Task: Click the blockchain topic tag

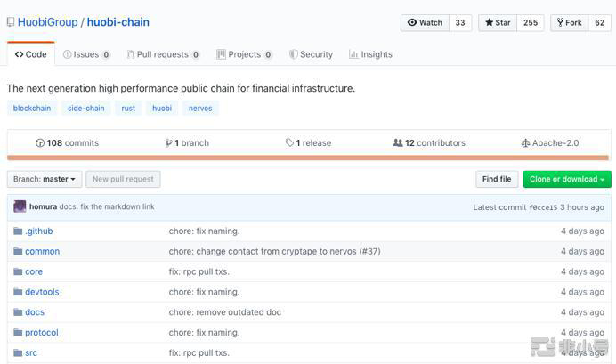Action: [32, 109]
